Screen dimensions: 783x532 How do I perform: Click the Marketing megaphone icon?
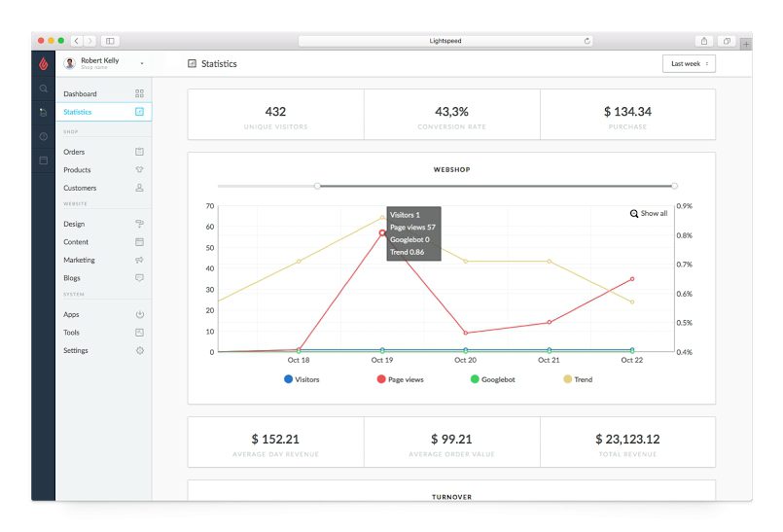tap(139, 260)
